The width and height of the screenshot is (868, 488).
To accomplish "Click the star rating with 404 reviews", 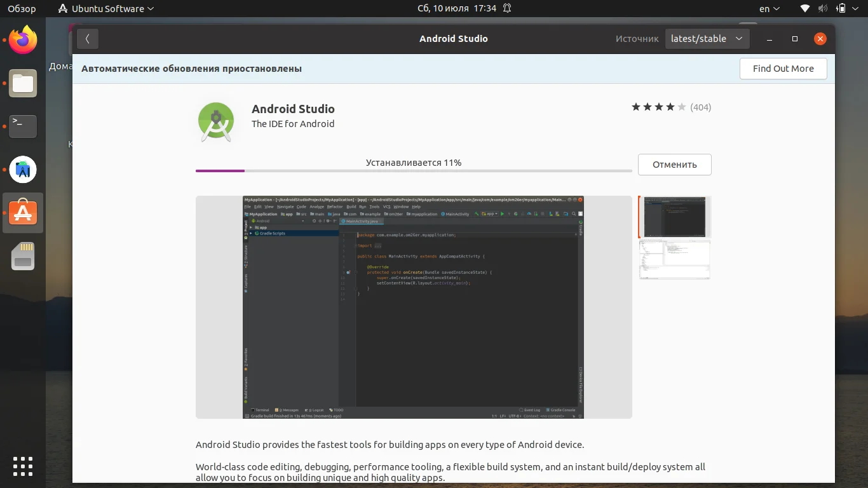I will 670,107.
